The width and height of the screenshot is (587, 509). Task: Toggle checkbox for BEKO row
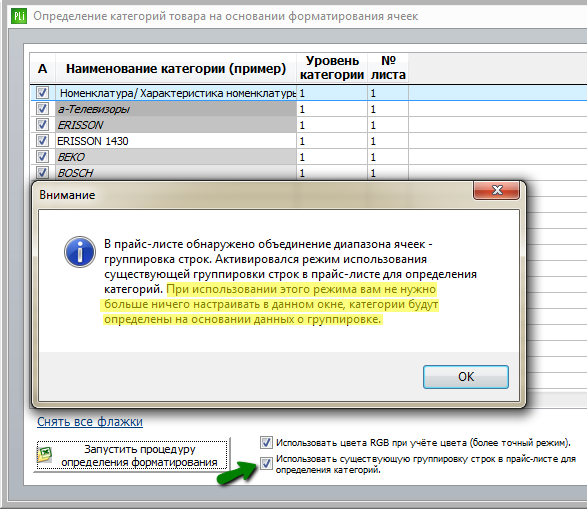point(42,157)
